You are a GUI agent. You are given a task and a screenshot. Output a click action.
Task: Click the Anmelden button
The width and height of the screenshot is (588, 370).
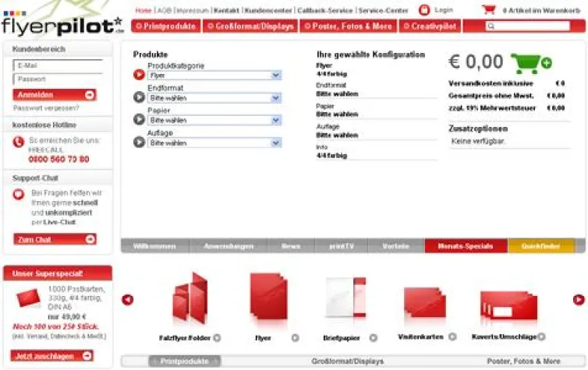click(55, 95)
